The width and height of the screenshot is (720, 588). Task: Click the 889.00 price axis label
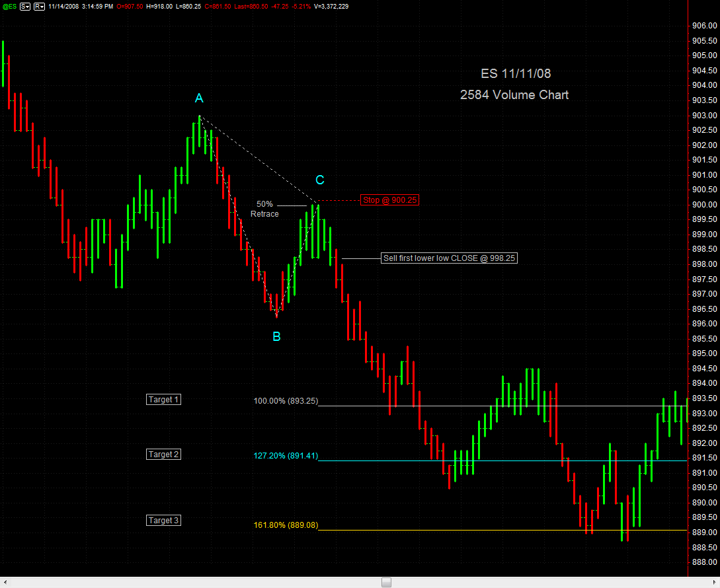[704, 533]
